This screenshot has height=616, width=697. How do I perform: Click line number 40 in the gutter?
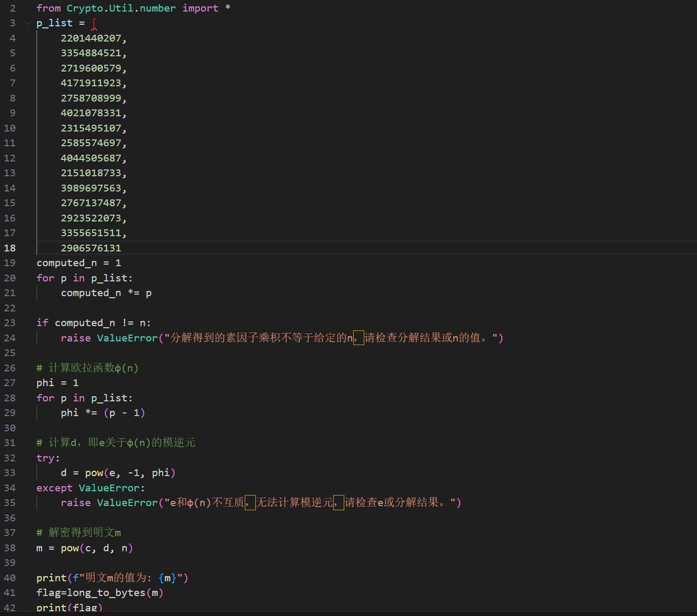[10, 578]
